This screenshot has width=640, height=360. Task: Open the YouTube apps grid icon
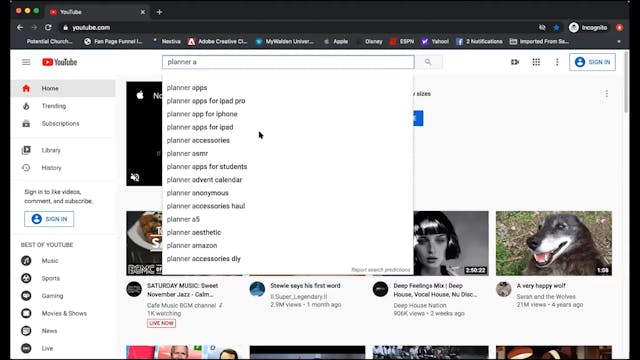[536, 62]
